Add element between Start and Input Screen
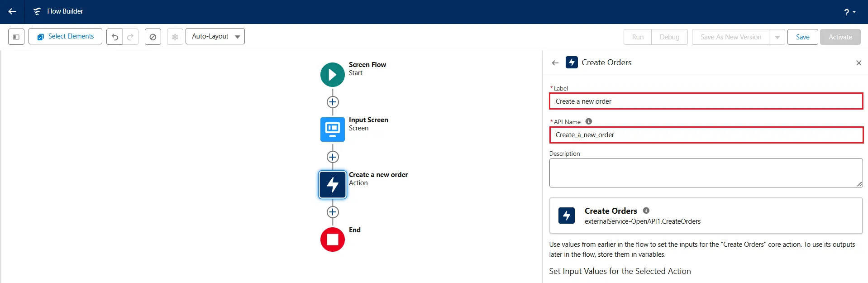 click(x=333, y=102)
